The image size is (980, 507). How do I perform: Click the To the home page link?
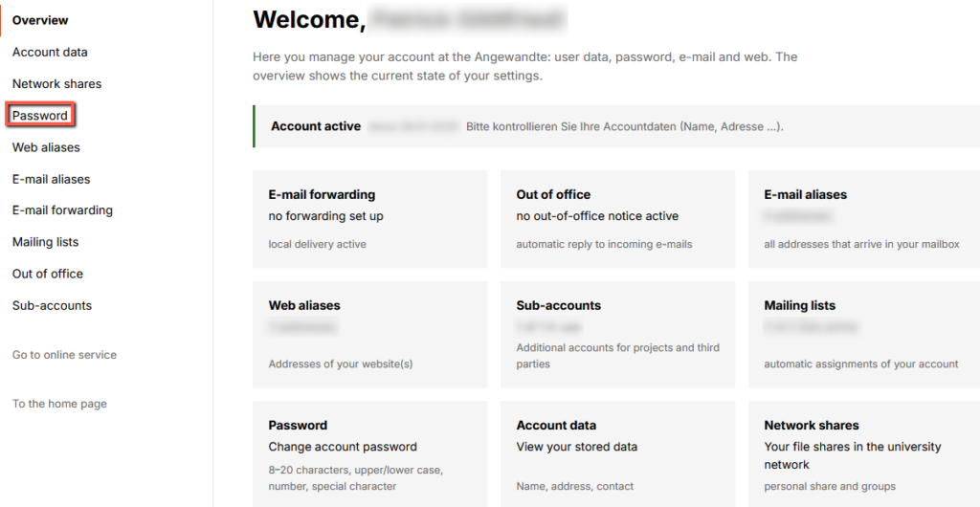(59, 404)
